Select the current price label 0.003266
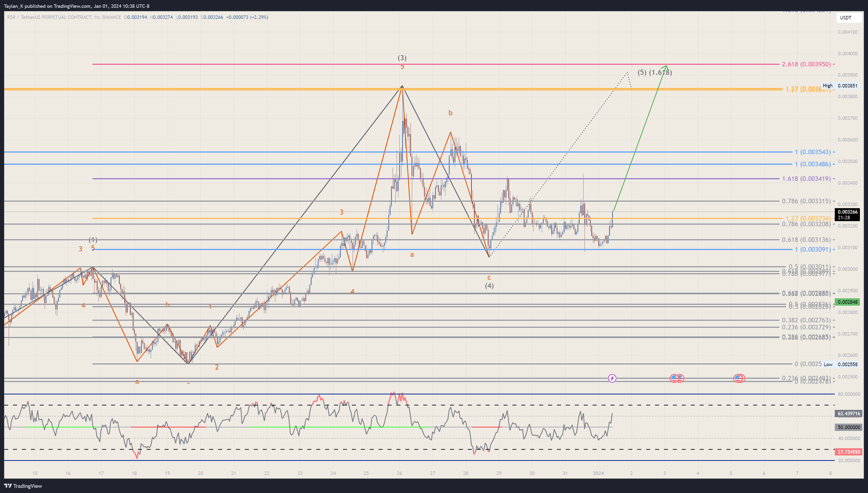Viewport: 868px width, 493px height. (848, 212)
